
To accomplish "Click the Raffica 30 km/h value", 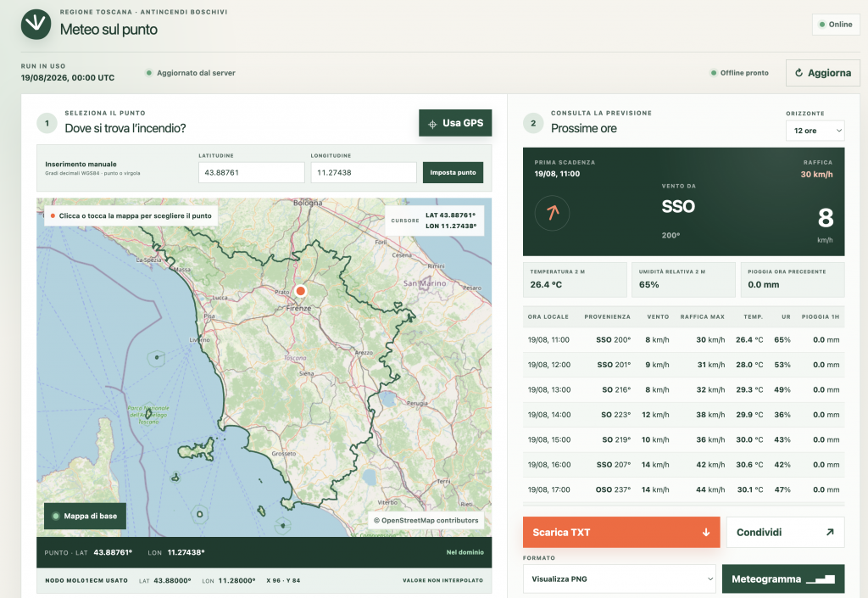I will 816,175.
